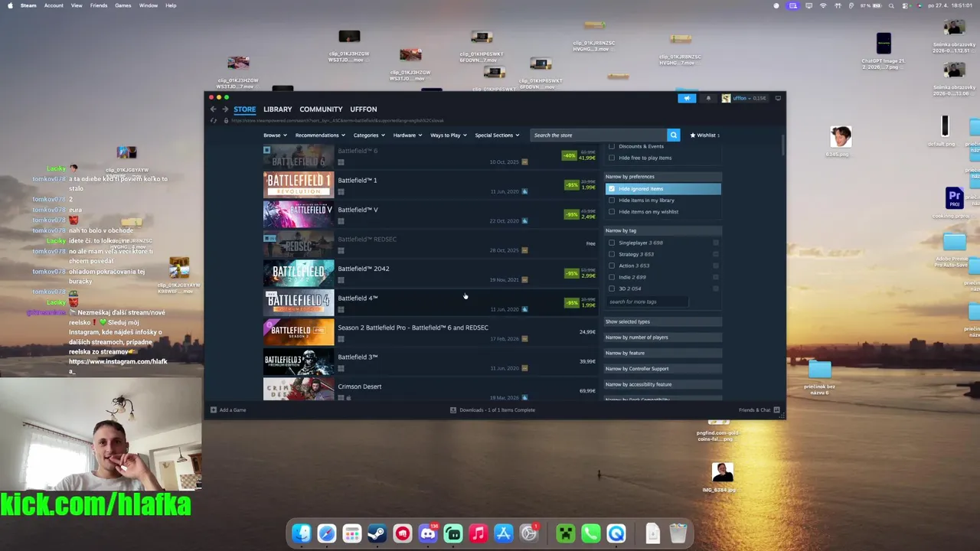The width and height of the screenshot is (980, 551).
Task: Open Friends & Chat icon in Steam
Action: point(776,410)
